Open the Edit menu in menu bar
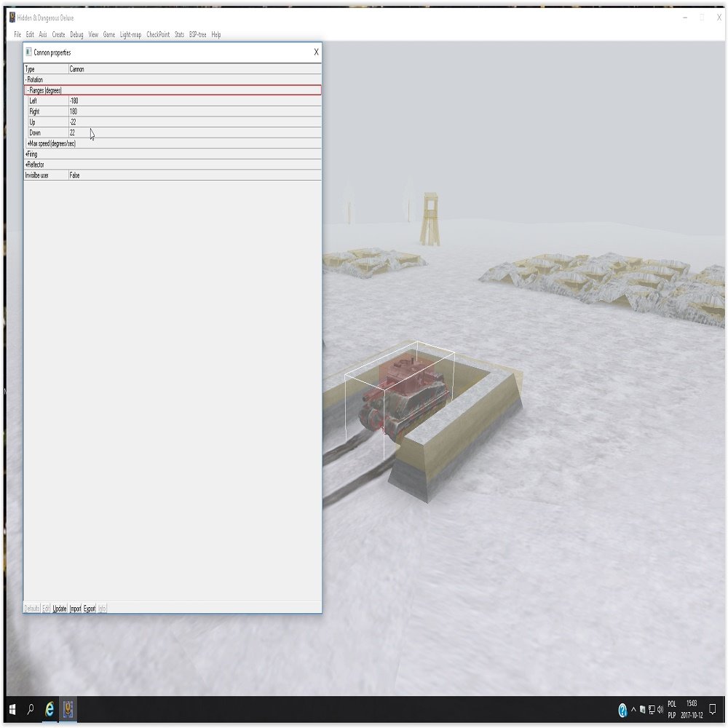728x728 pixels. click(30, 34)
